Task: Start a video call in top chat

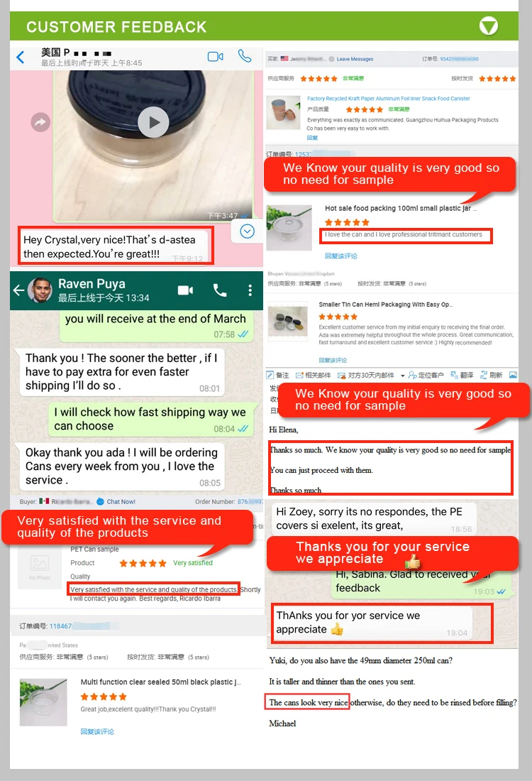Action: click(x=215, y=57)
